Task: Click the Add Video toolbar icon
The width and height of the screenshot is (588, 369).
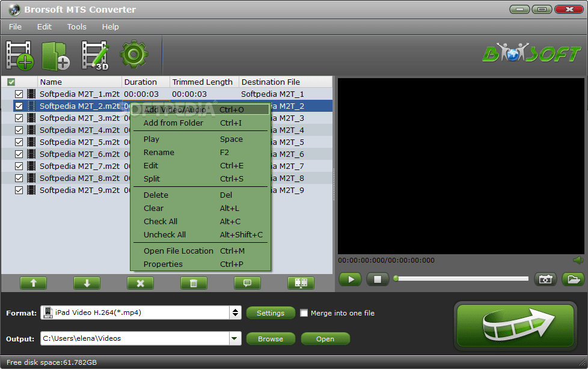Action: click(x=19, y=55)
